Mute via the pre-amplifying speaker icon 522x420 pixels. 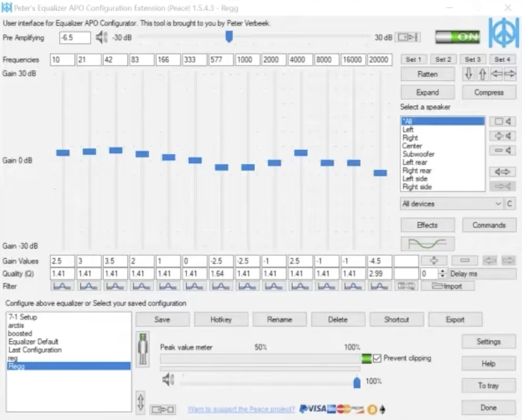pyautogui.click(x=101, y=38)
